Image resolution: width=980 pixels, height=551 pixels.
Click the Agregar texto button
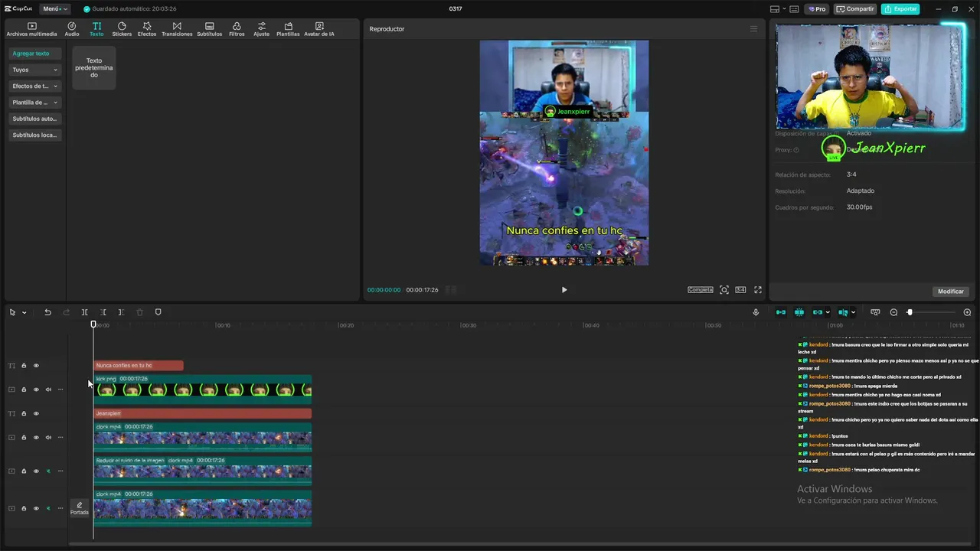pos(35,54)
